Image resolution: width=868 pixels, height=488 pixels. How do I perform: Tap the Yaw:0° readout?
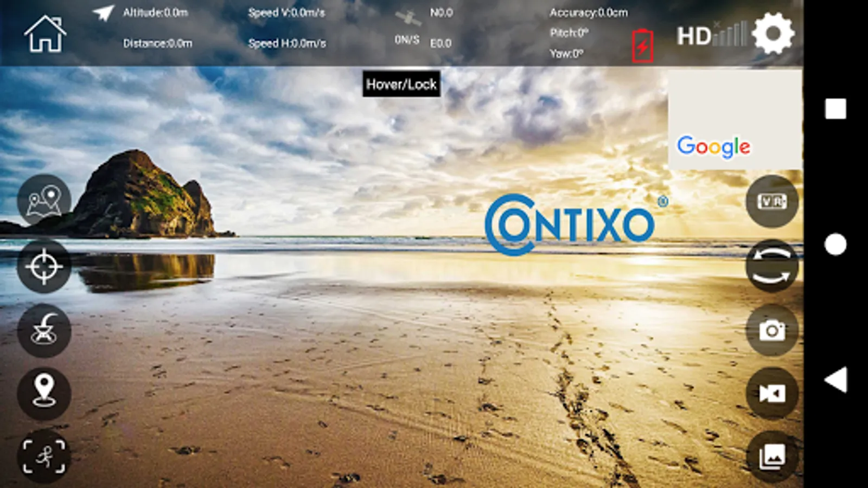(x=566, y=54)
